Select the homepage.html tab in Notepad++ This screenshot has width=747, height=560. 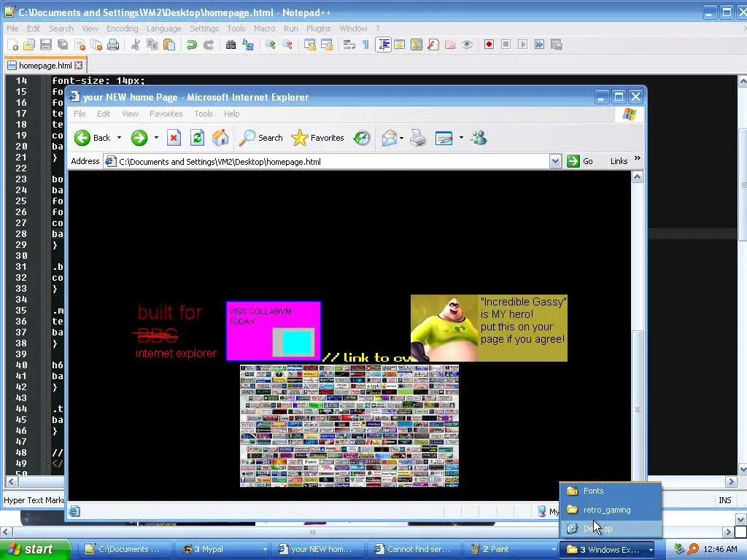point(45,65)
